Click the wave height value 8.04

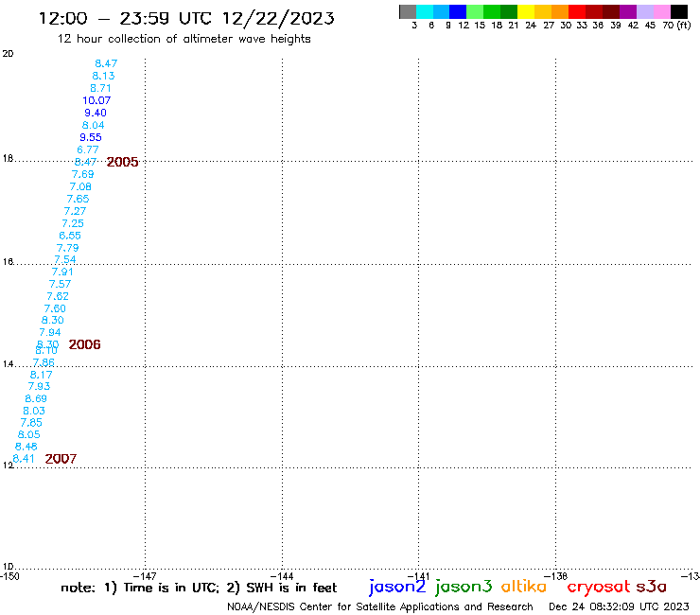pos(94,126)
